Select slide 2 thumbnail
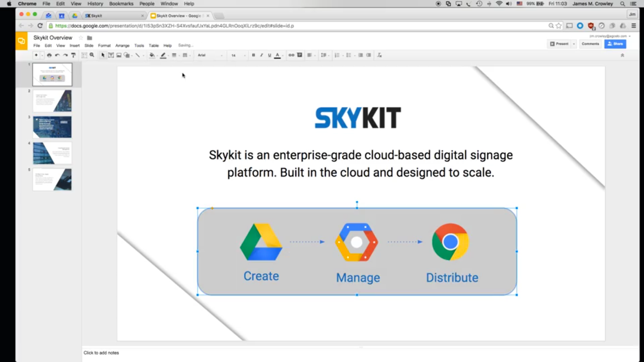 coord(52,101)
